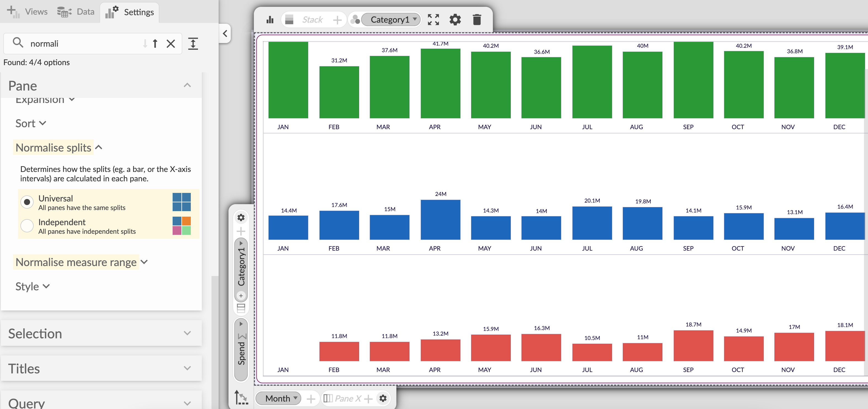Viewport: 868px width, 409px height.
Task: Switch to the Views tab
Action: pyautogui.click(x=28, y=12)
